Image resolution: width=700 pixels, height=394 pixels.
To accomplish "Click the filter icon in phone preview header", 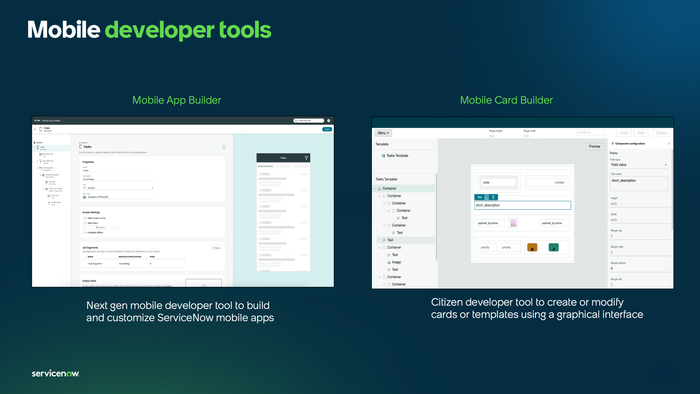I will click(x=306, y=158).
